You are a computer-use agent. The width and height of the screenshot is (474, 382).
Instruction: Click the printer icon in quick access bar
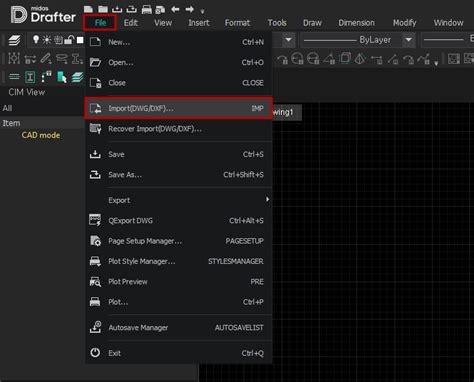[146, 9]
